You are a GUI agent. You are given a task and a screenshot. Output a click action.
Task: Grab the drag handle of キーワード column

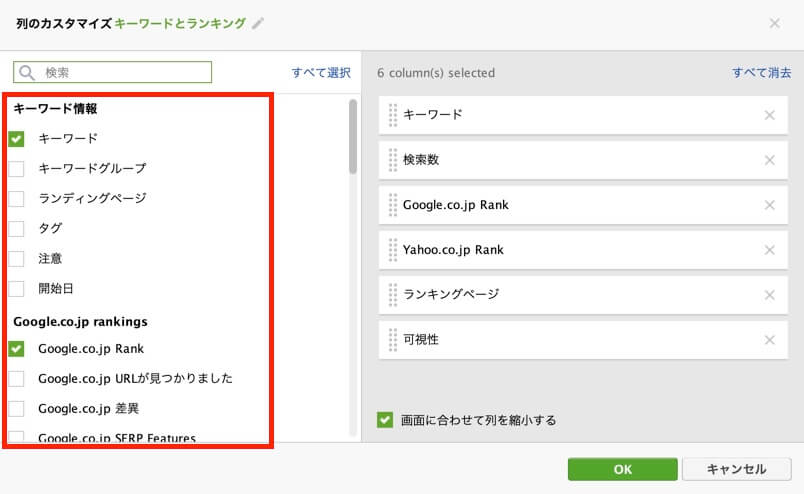pyautogui.click(x=393, y=115)
